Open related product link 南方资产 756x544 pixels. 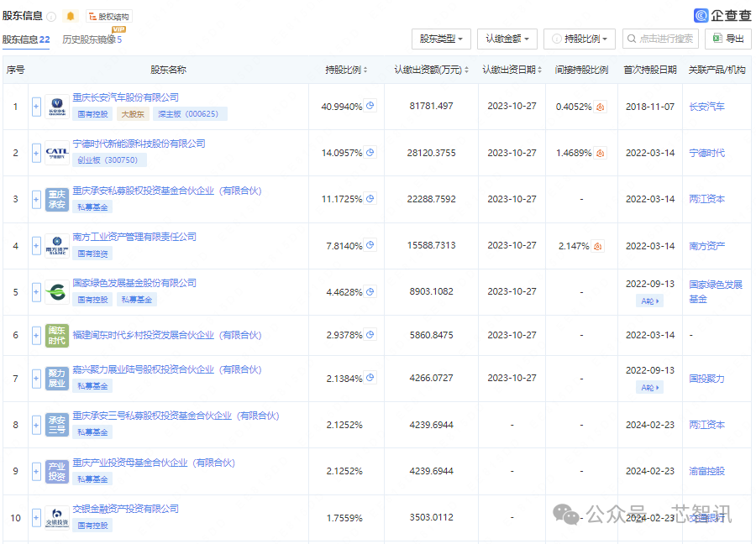click(x=706, y=246)
